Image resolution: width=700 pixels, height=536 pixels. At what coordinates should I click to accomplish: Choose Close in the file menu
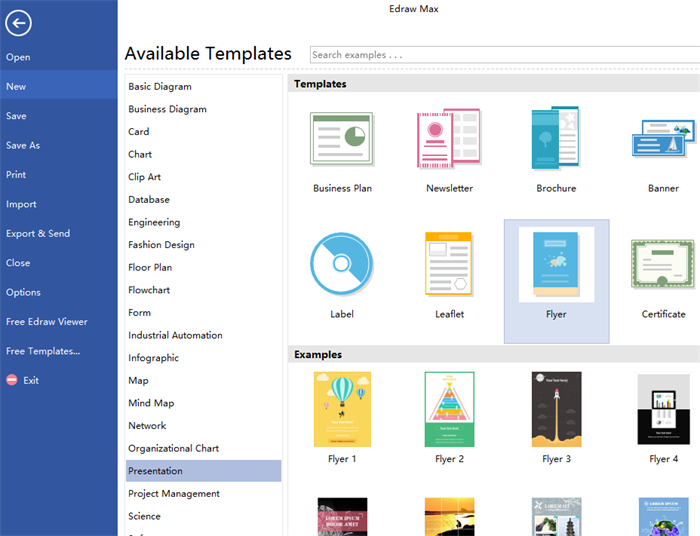coord(58,263)
